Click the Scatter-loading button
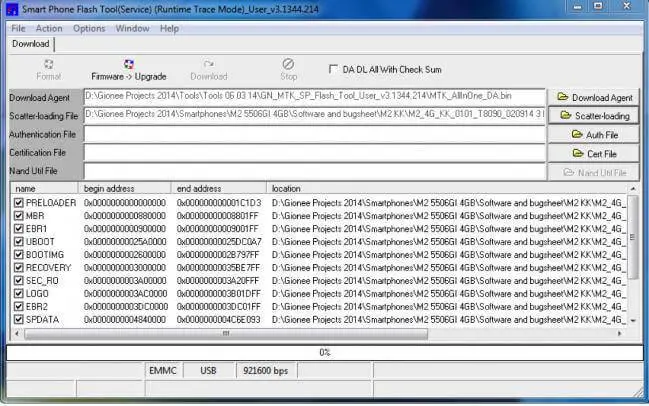649x406 pixels. tap(594, 116)
